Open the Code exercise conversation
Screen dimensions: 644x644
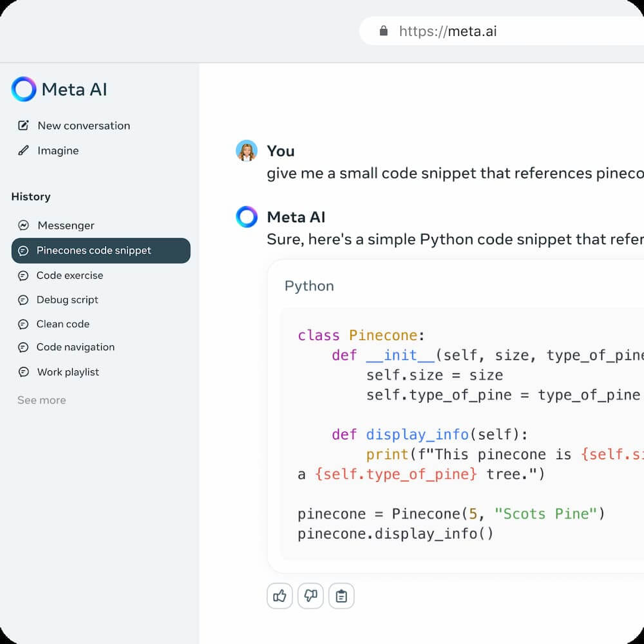70,275
